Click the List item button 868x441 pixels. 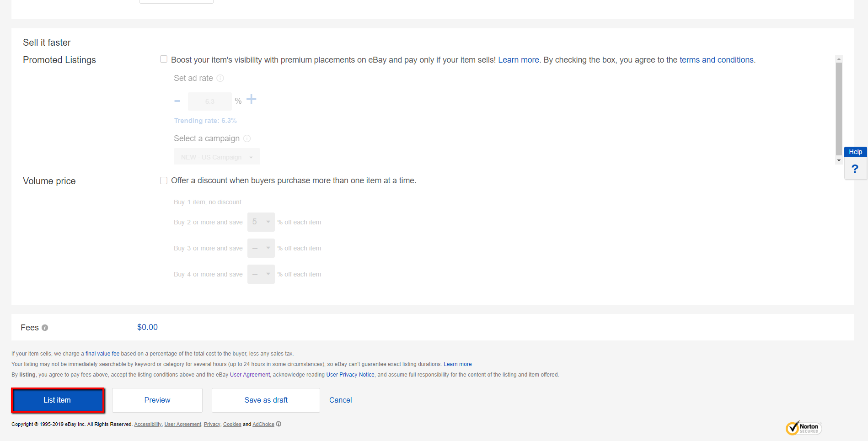click(x=58, y=400)
